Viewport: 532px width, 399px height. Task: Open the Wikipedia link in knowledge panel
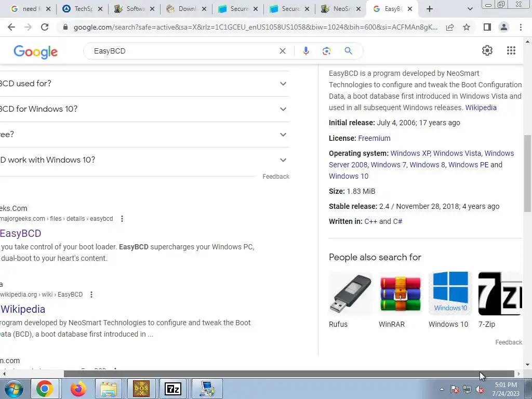click(481, 108)
